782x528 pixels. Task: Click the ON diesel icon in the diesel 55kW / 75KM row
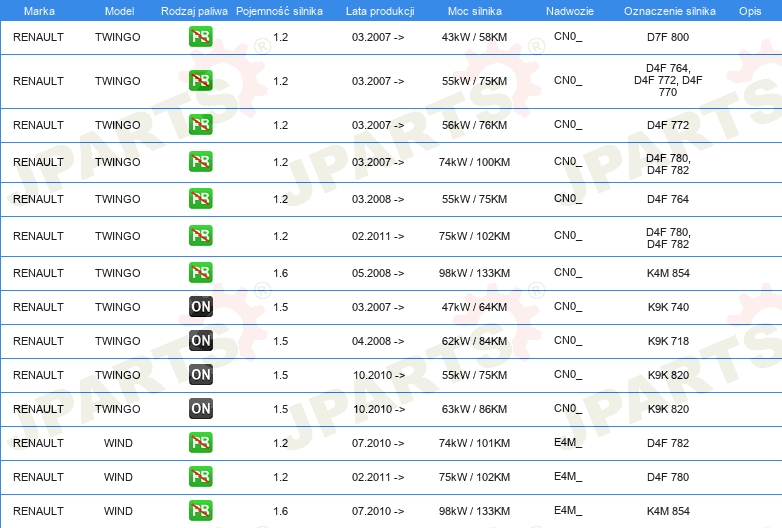tap(200, 374)
